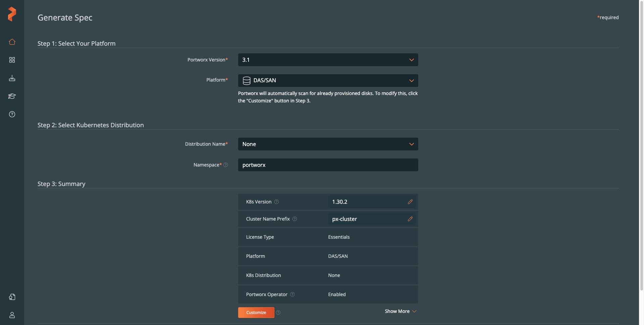Click the orange Customize button

[x=256, y=312]
